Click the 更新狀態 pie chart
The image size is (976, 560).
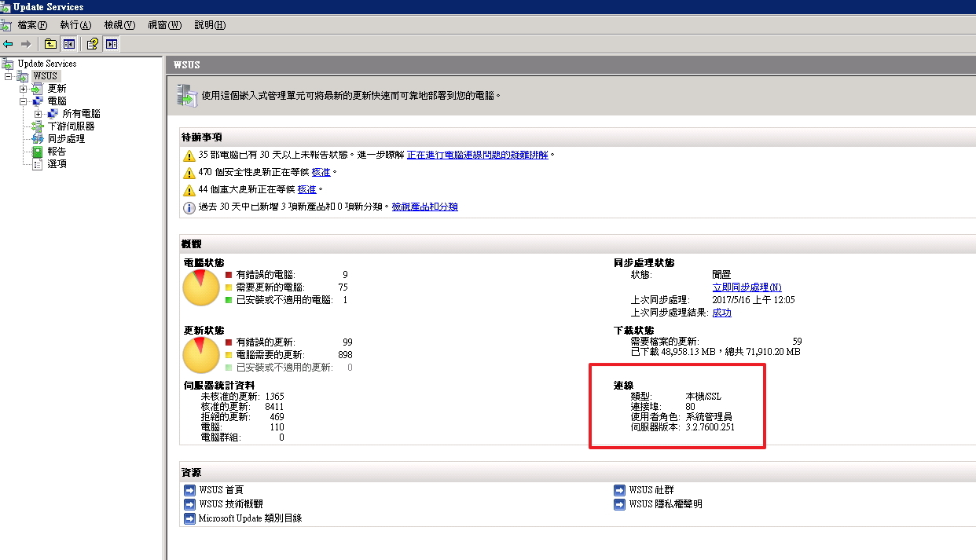pyautogui.click(x=201, y=355)
